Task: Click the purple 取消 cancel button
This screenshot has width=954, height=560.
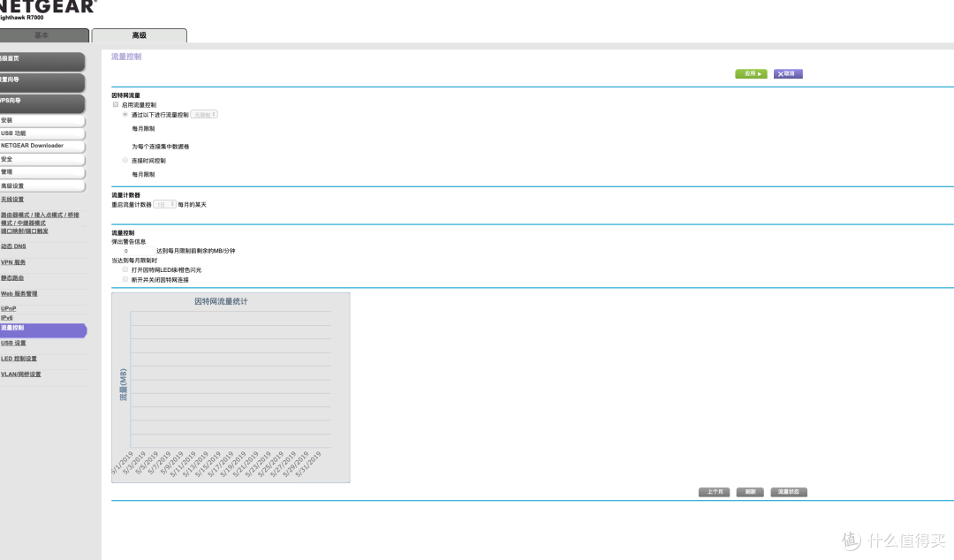Action: [788, 73]
